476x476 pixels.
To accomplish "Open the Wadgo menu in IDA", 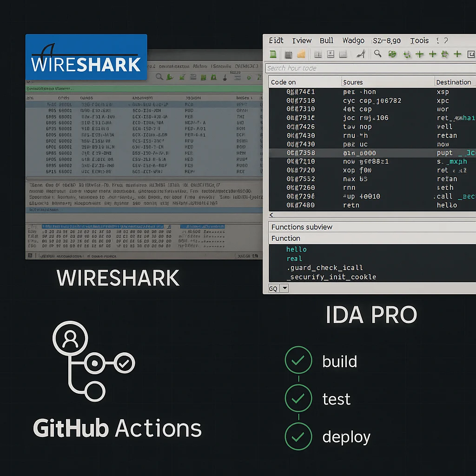I will click(353, 41).
